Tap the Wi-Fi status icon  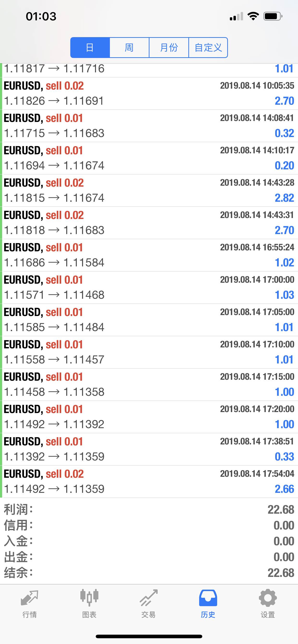click(x=253, y=16)
